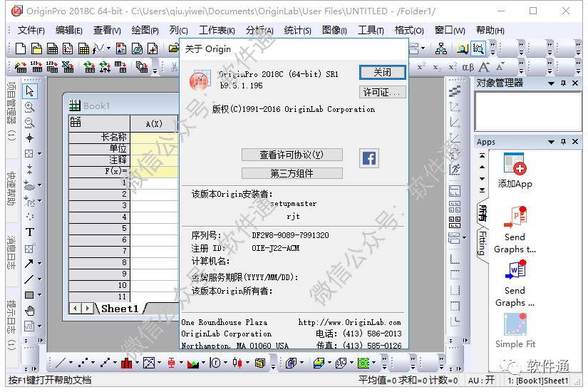Create a new workbook from the toolbar
This screenshot has width=588, height=392.
click(52, 48)
